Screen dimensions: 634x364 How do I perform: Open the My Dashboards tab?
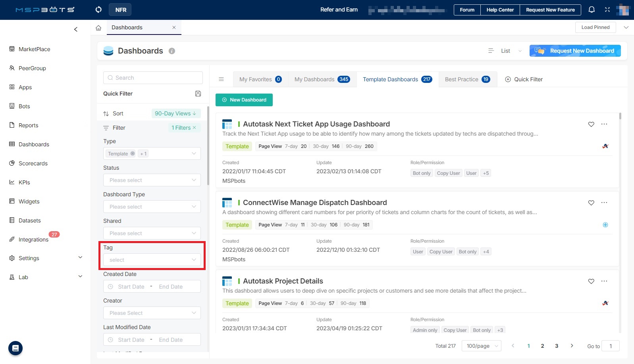[x=322, y=79]
